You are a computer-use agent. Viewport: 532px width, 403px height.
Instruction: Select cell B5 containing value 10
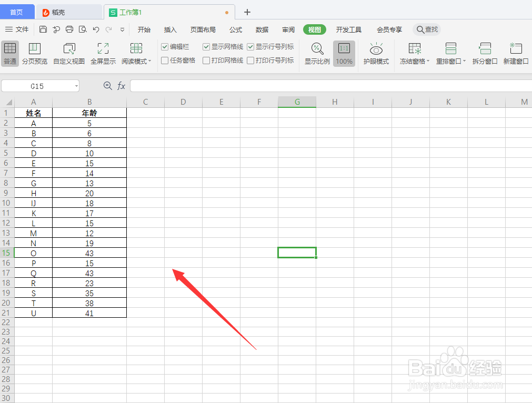[89, 153]
